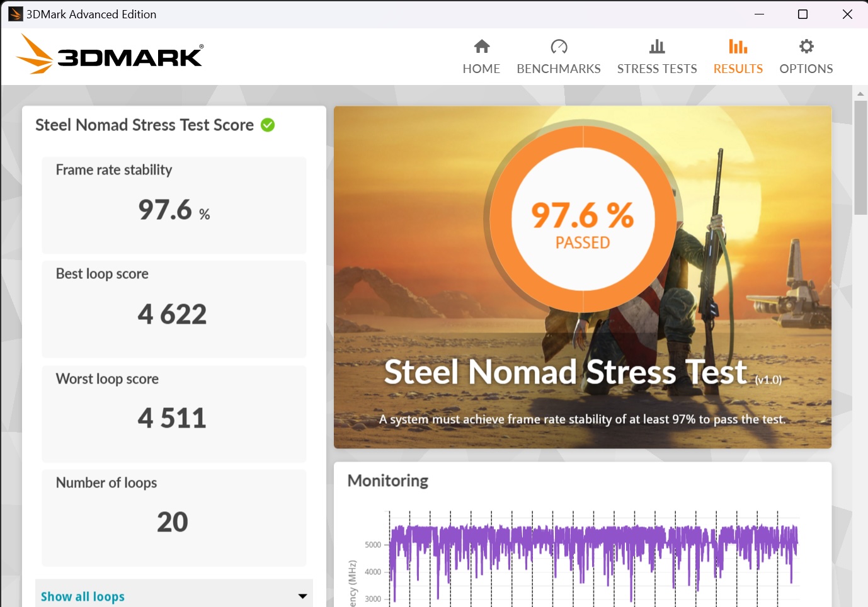Click the 3DMark app icon in title bar
This screenshot has width=868, height=607.
pyautogui.click(x=15, y=14)
